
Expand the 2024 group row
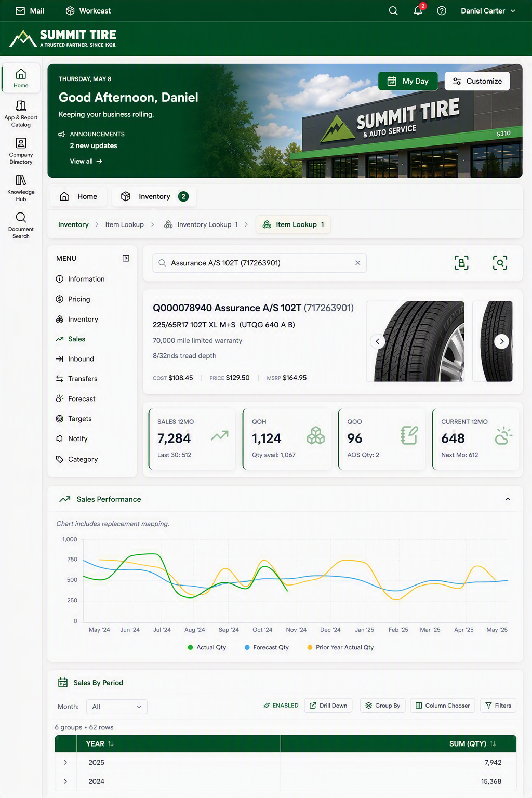(65, 781)
